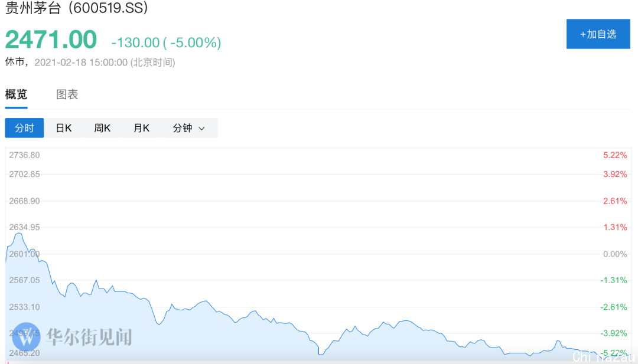The width and height of the screenshot is (638, 364).
Task: Show the 月K monthly candlestick chart
Action: click(141, 128)
